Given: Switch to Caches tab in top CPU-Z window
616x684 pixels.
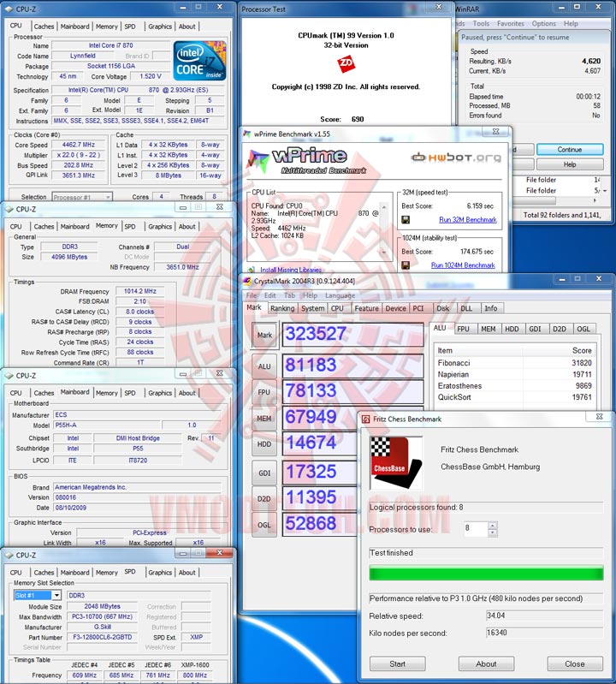Looking at the screenshot, I should [x=44, y=27].
